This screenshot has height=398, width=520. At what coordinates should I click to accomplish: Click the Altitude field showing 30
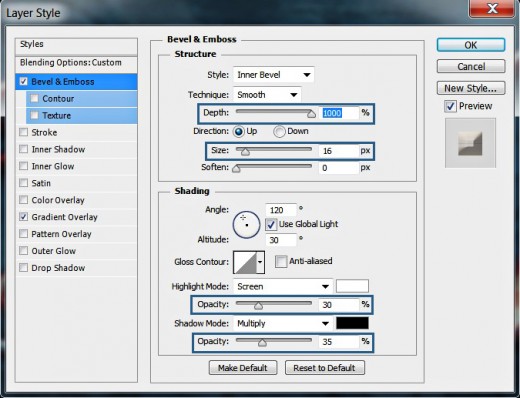281,240
